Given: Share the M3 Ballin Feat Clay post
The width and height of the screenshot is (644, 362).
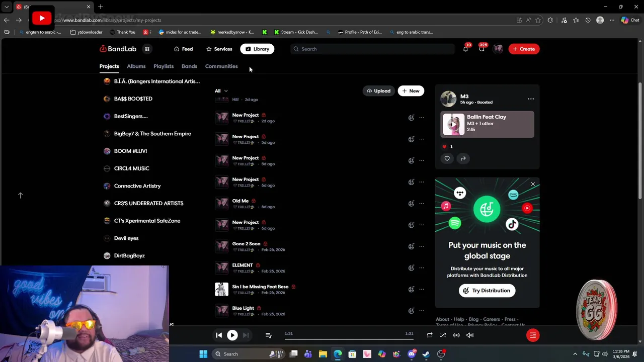Looking at the screenshot, I should click(463, 158).
